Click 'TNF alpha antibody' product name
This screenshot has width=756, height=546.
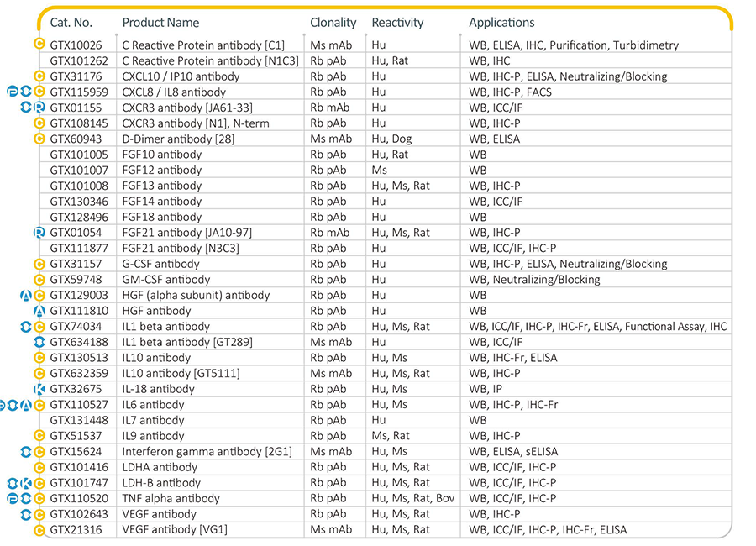(171, 498)
